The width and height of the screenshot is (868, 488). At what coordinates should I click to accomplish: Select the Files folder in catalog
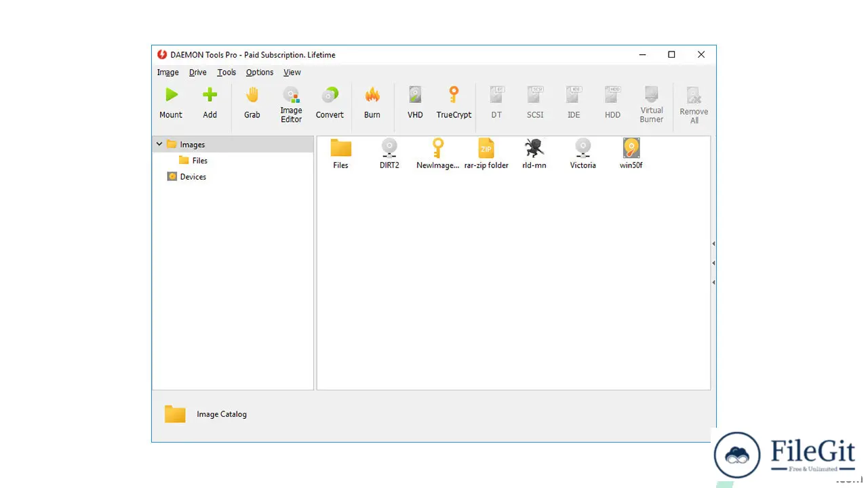pyautogui.click(x=340, y=154)
